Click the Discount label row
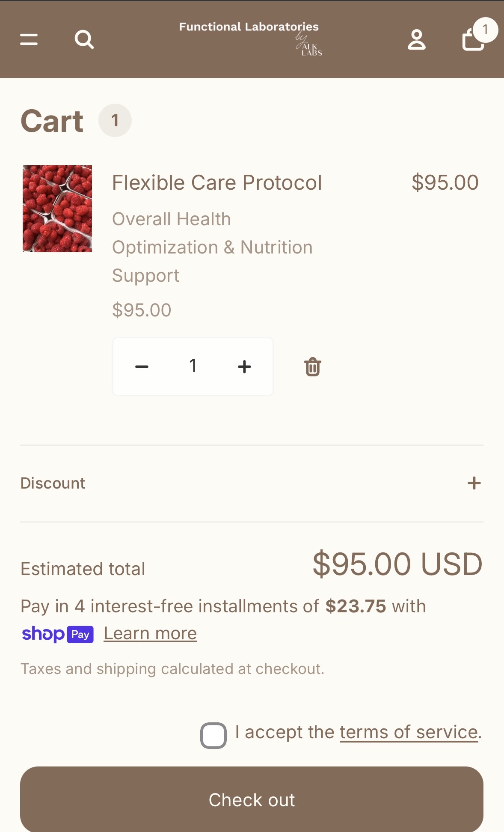Viewport: 504px width, 832px height. pos(53,483)
